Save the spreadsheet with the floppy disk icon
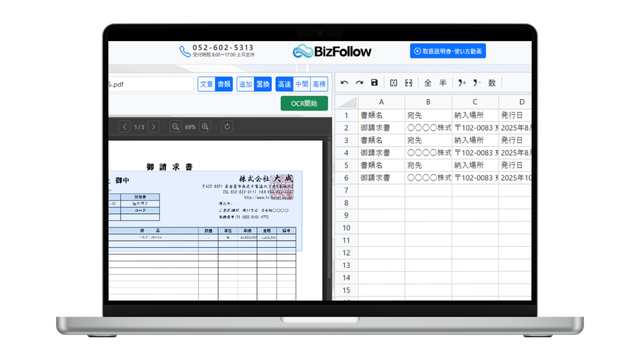640x360 pixels. [374, 83]
